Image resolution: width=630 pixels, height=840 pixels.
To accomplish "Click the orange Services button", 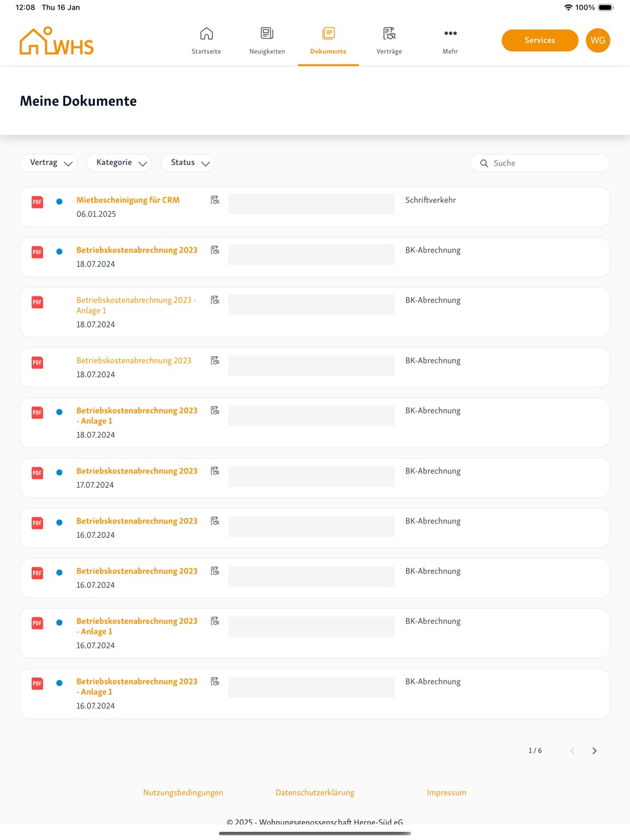I will pos(540,40).
